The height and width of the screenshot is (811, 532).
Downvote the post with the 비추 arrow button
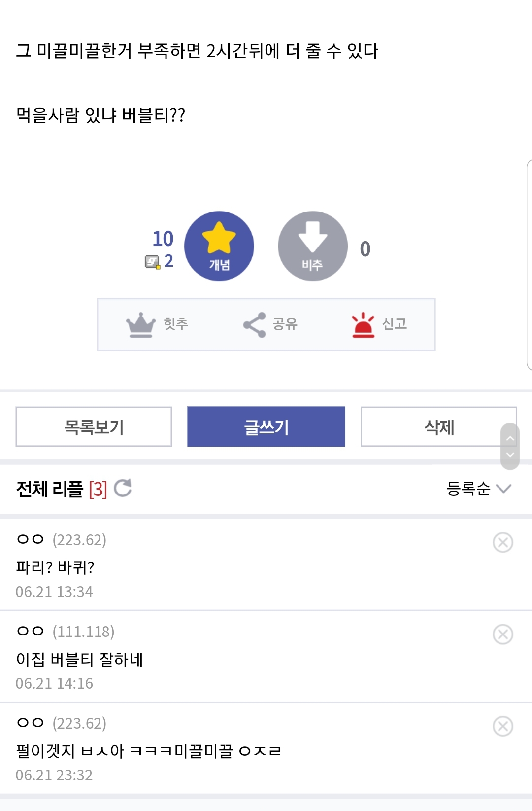coord(313,246)
